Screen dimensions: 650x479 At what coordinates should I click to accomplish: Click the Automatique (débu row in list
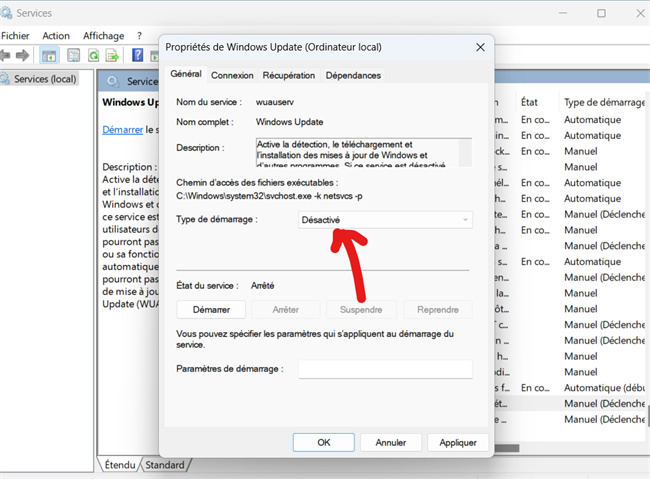[x=604, y=388]
